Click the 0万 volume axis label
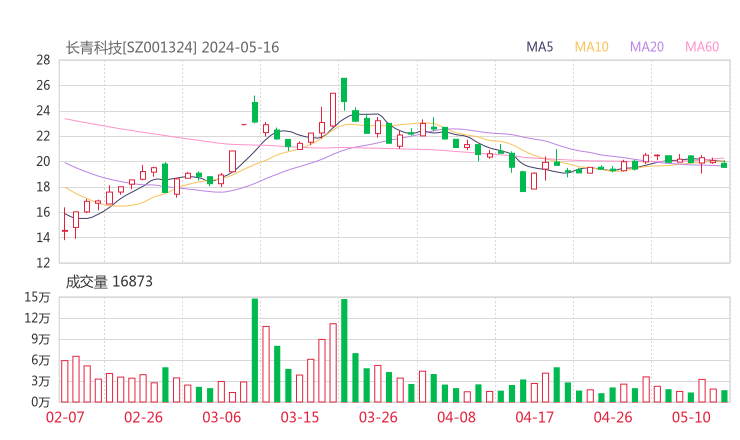The width and height of the screenshot is (740, 440). click(x=41, y=402)
